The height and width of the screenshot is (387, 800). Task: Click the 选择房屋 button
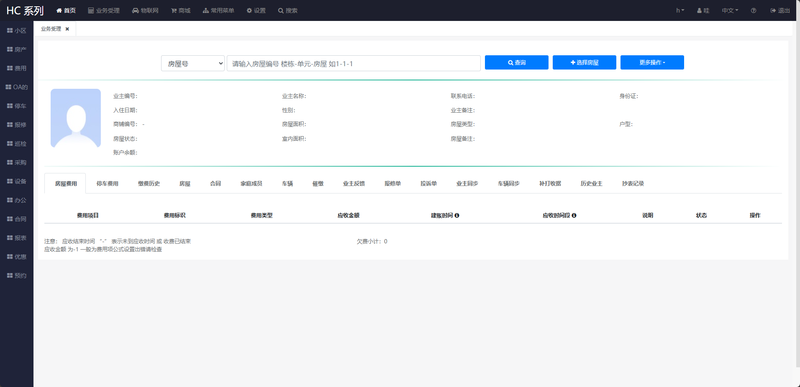[584, 63]
